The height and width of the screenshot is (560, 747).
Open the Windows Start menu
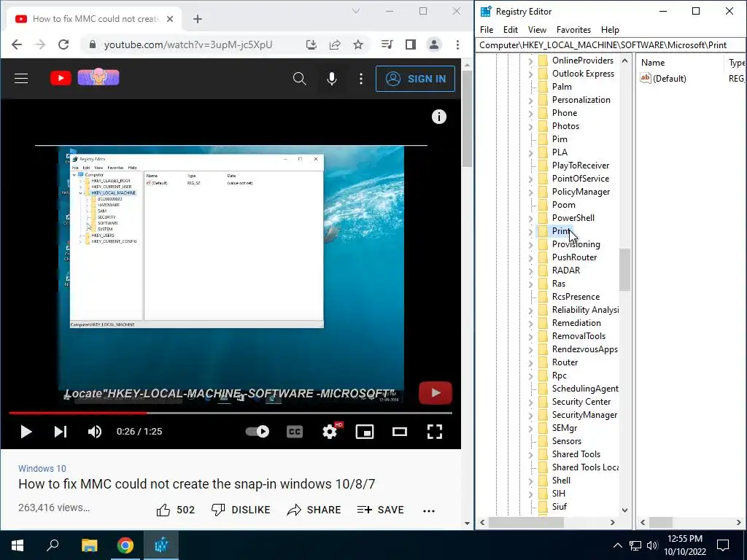point(18,545)
